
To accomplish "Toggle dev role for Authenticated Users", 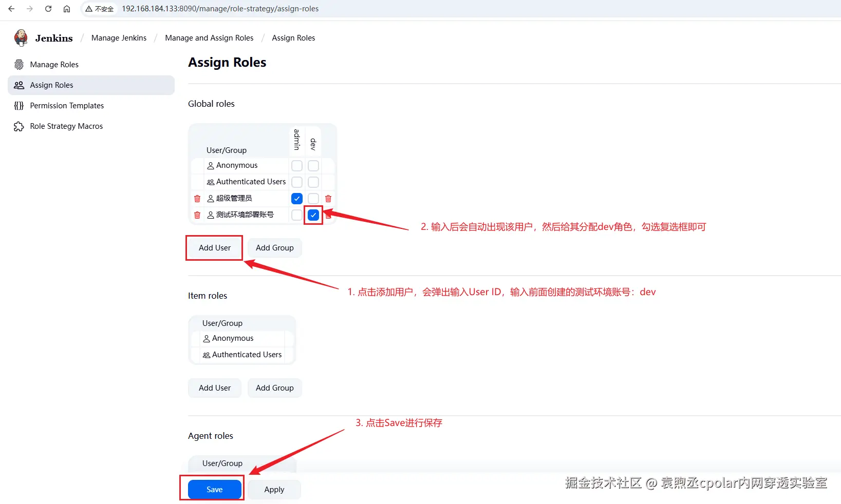I will point(313,182).
